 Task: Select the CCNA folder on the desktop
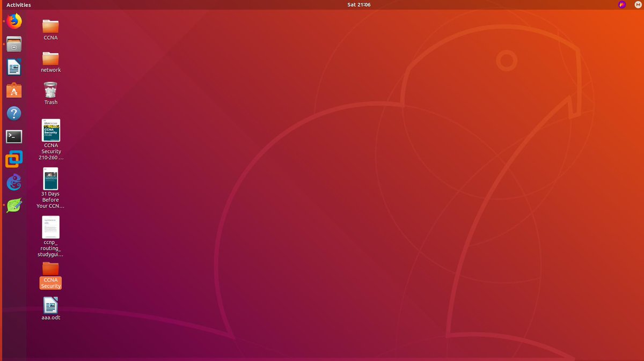click(50, 26)
